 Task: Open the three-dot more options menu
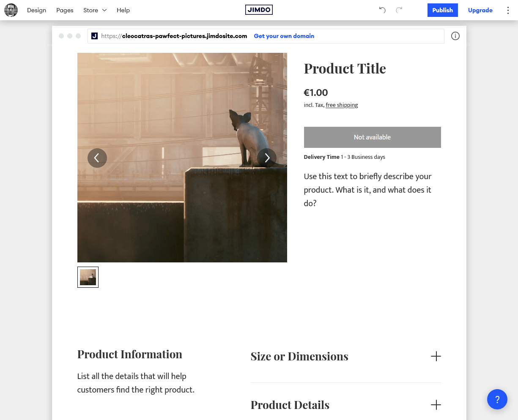[508, 10]
